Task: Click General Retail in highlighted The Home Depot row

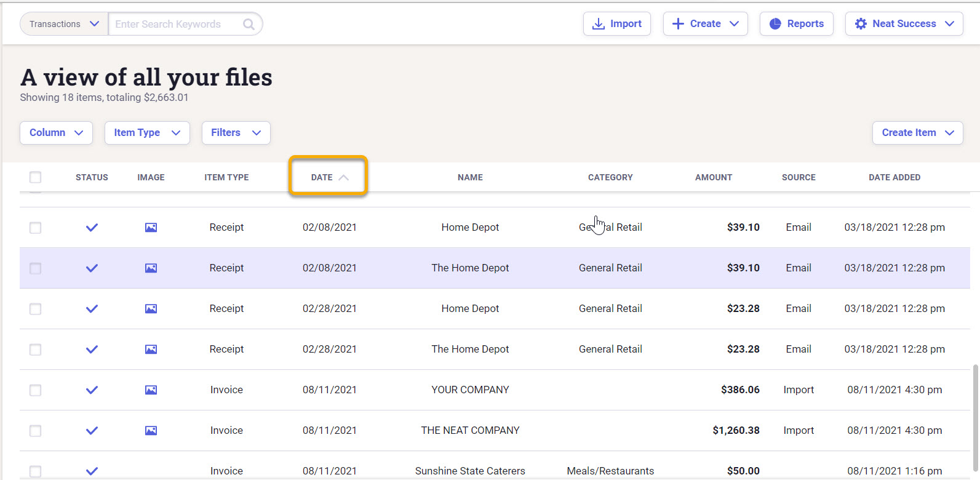Action: (610, 268)
